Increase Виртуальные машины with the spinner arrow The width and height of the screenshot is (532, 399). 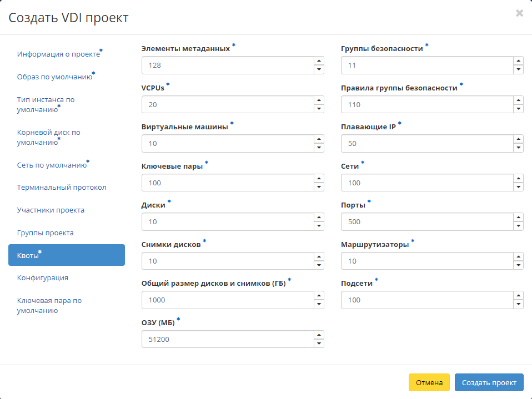[x=319, y=140]
